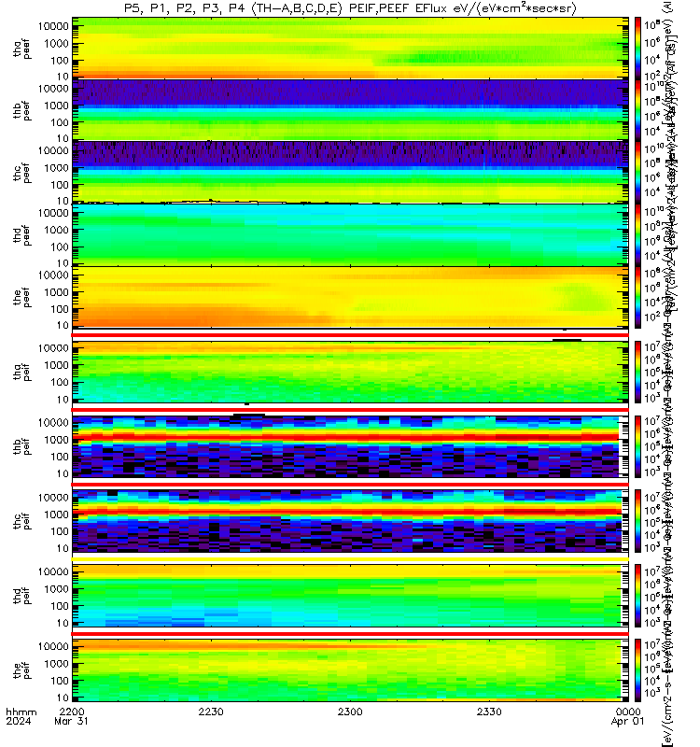Select the 'thd peef' axis label
Screen dimensions: 700x747
click(x=21, y=235)
